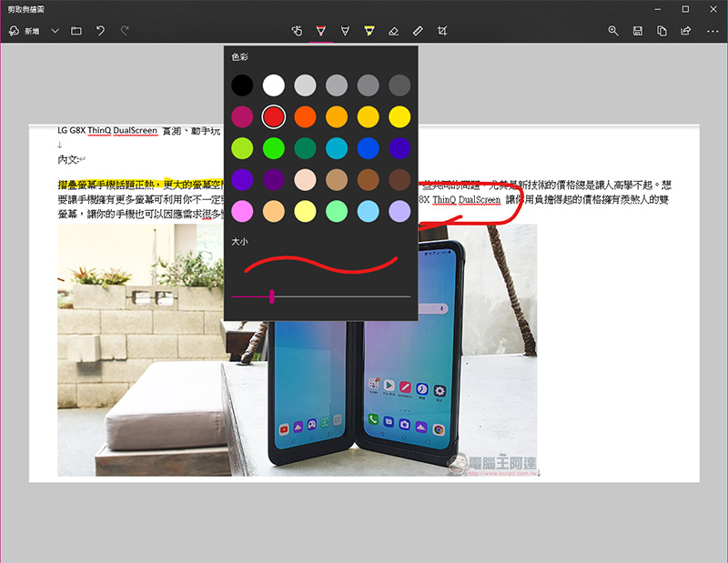Image resolution: width=728 pixels, height=563 pixels.
Task: Select the red ballpoint pen tool
Action: [x=321, y=31]
